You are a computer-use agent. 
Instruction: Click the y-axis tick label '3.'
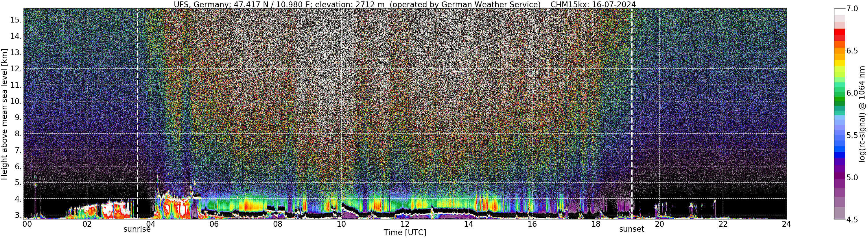point(18,215)
